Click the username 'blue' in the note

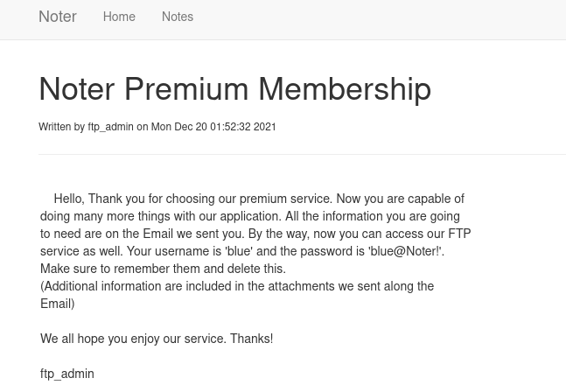pos(239,251)
